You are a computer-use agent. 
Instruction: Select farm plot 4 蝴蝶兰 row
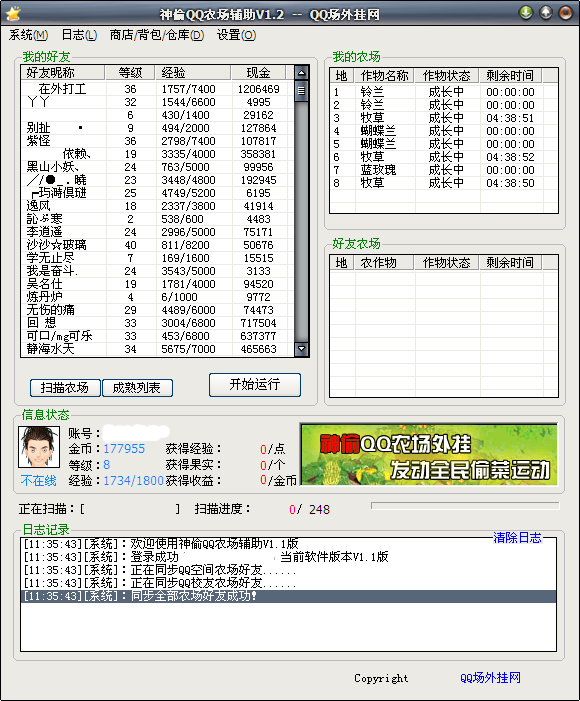(444, 131)
